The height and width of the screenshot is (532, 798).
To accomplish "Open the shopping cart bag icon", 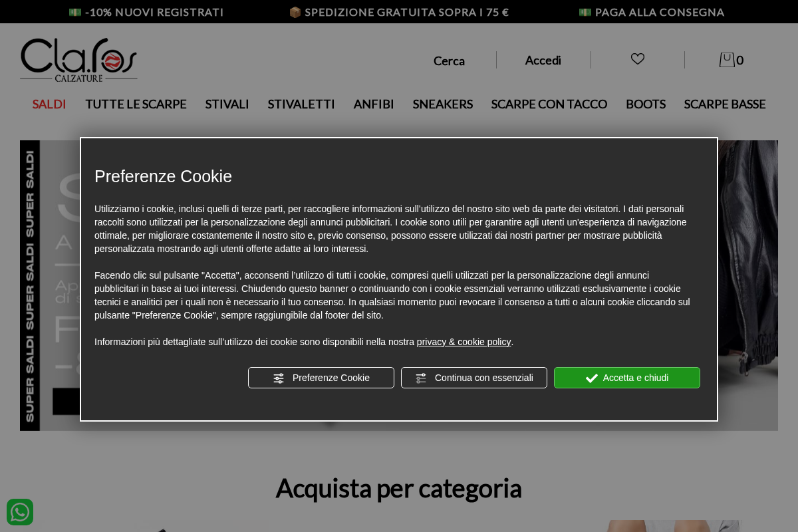I will 727,60.
